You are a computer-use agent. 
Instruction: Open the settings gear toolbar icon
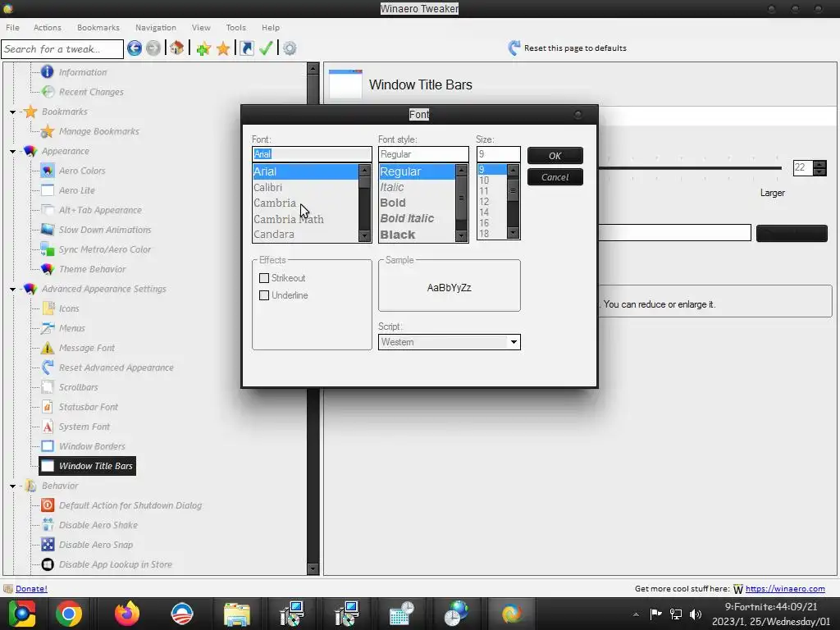290,48
